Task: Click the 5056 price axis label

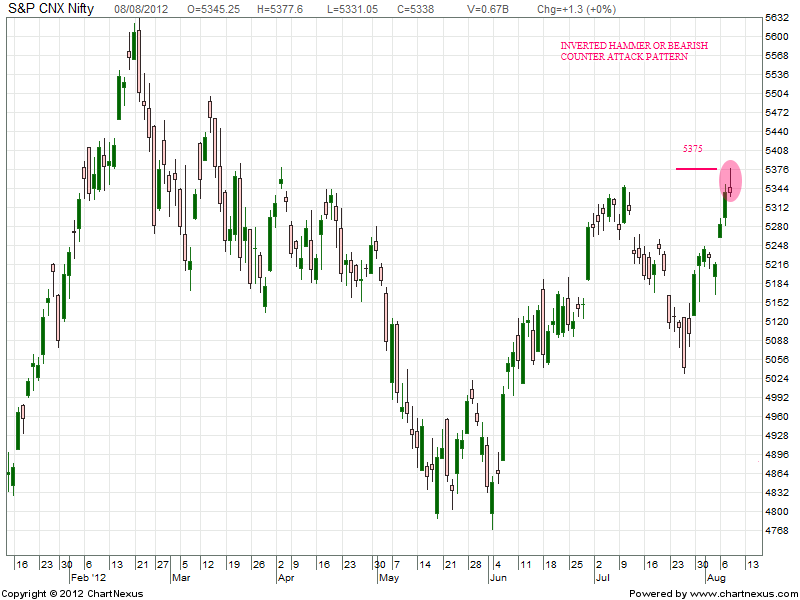Action: (x=777, y=360)
